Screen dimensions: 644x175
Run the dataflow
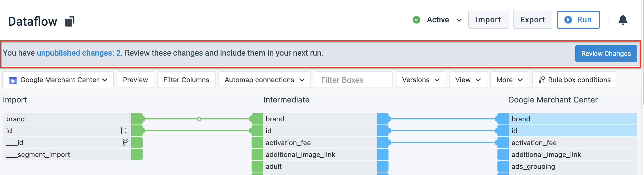click(x=578, y=20)
